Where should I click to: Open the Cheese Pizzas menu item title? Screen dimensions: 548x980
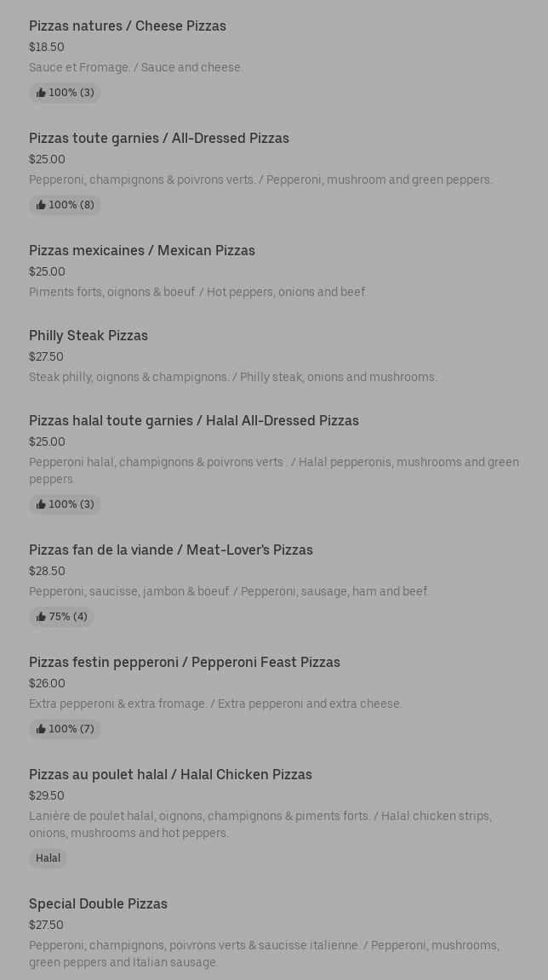pyautogui.click(x=128, y=26)
